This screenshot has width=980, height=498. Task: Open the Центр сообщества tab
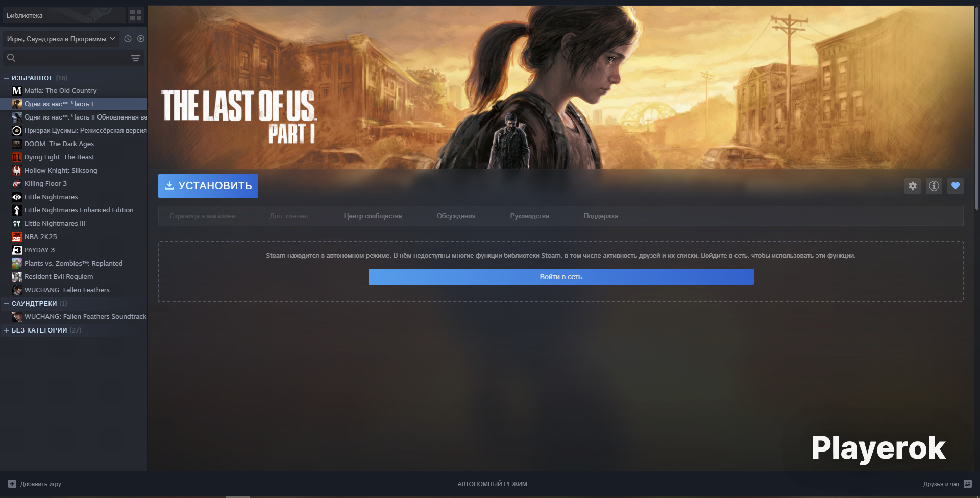pyautogui.click(x=373, y=216)
